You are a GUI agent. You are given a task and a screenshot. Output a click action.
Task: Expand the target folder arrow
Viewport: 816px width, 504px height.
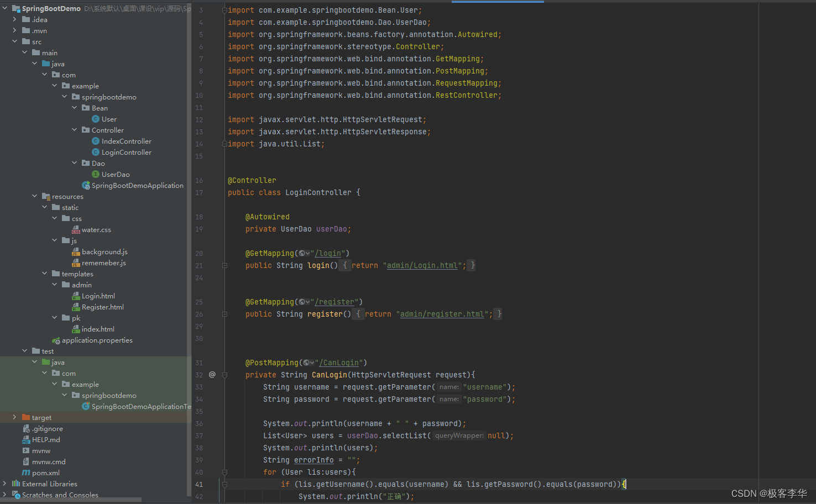15,417
